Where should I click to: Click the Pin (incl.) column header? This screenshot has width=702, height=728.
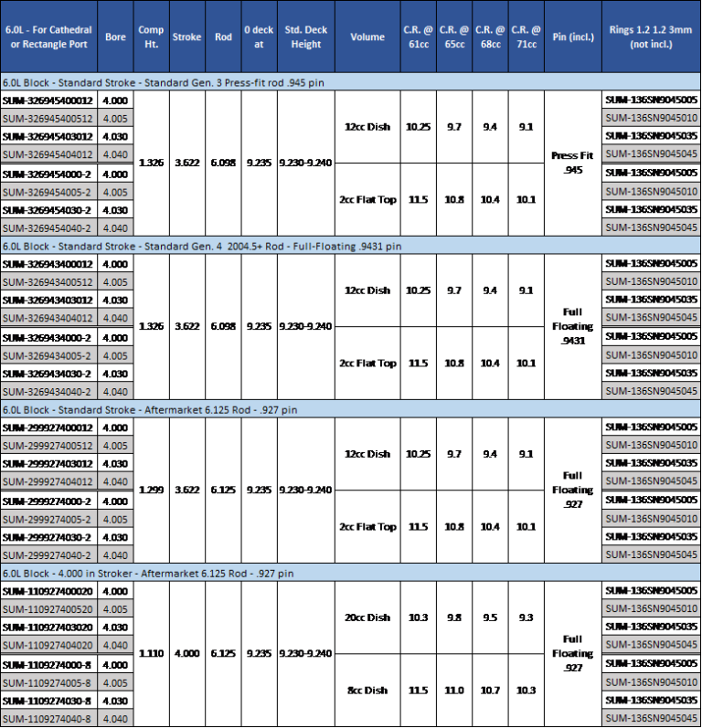pos(572,37)
